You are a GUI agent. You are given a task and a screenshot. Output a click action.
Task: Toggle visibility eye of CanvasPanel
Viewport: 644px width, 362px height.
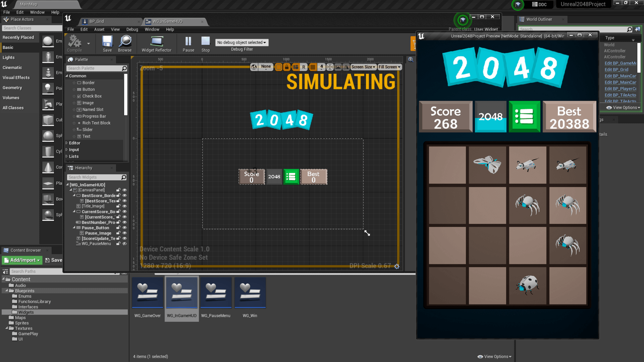pyautogui.click(x=124, y=190)
